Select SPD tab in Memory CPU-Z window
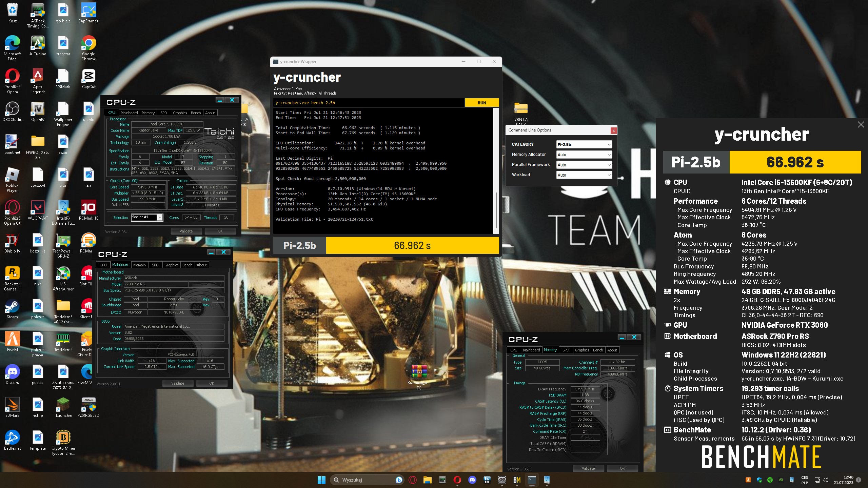 (x=566, y=350)
